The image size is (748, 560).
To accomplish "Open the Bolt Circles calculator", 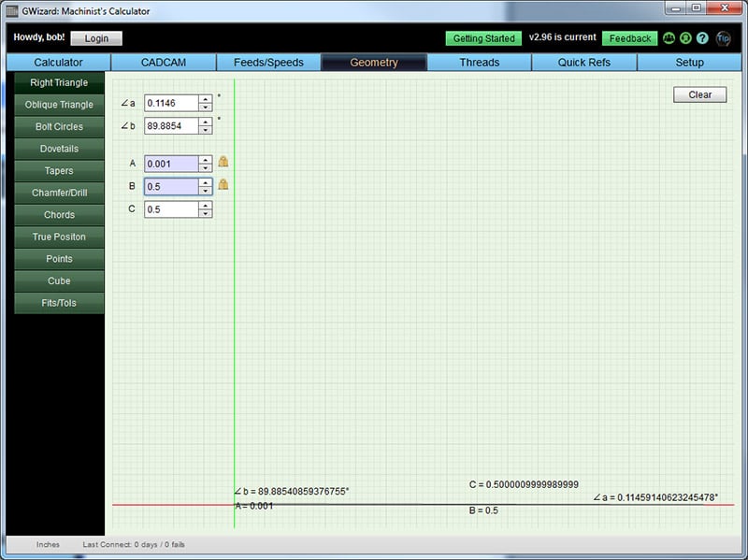I will click(x=58, y=126).
